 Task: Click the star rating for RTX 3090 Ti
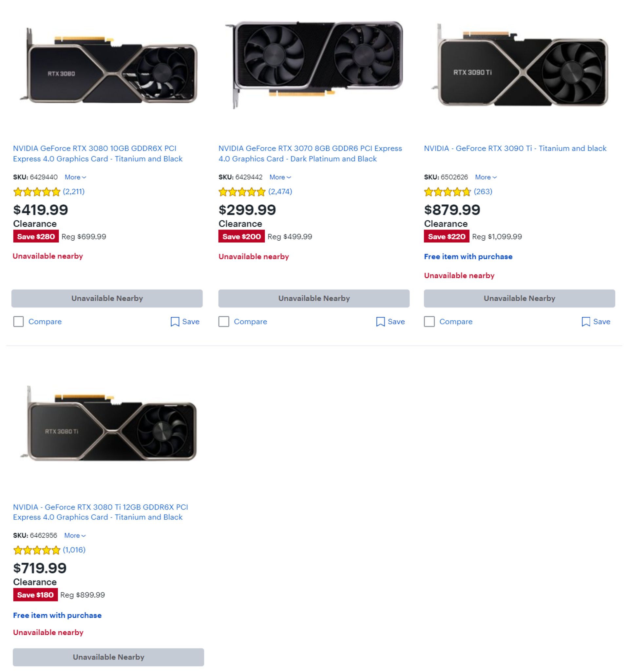coord(447,192)
